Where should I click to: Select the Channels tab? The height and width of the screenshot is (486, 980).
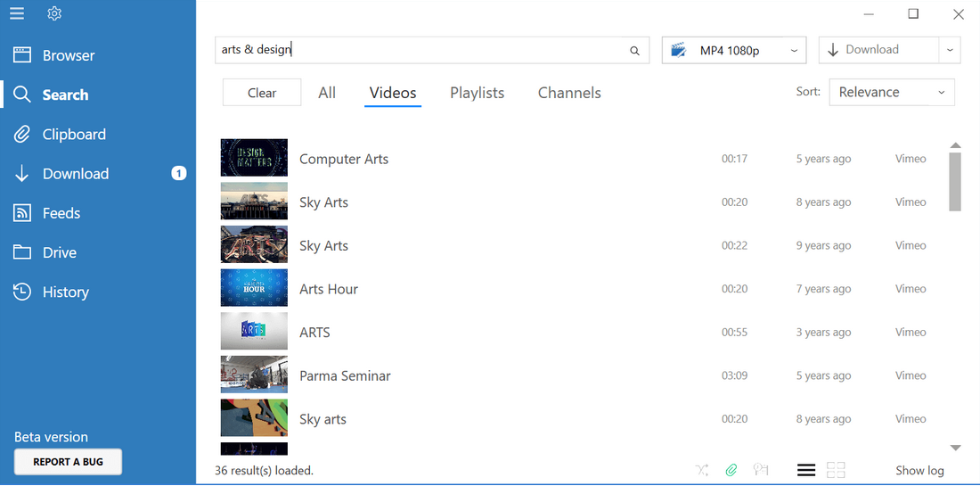tap(569, 93)
